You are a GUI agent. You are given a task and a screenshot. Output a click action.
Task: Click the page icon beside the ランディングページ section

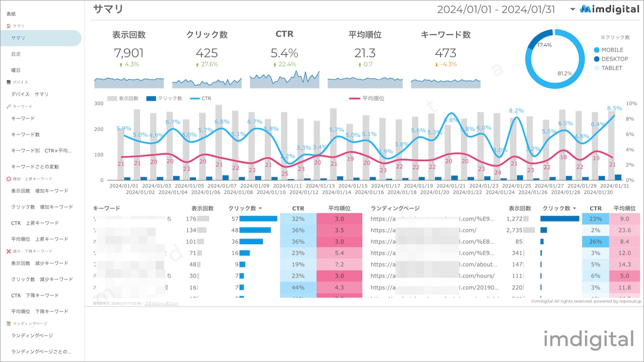(x=8, y=323)
